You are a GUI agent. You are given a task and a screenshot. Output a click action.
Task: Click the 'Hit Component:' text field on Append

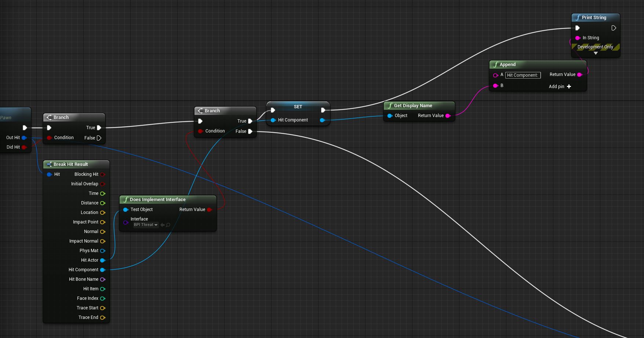[x=523, y=75]
